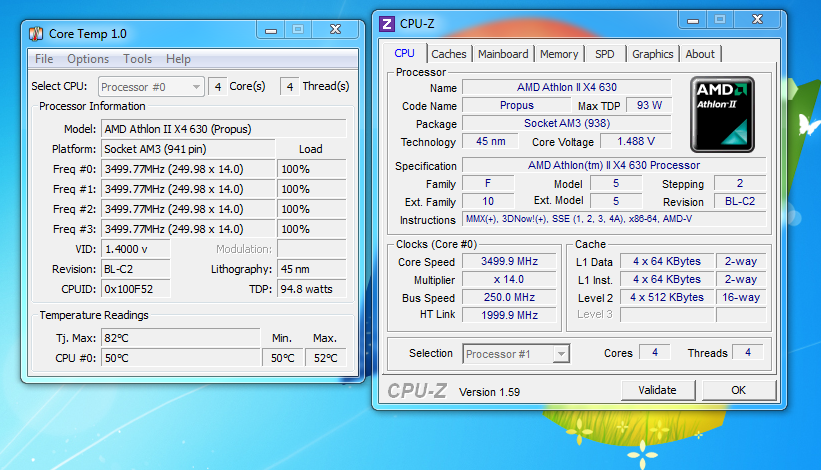Minimize the CPU-Z window
Viewport: 821px width, 470px height.
click(693, 20)
